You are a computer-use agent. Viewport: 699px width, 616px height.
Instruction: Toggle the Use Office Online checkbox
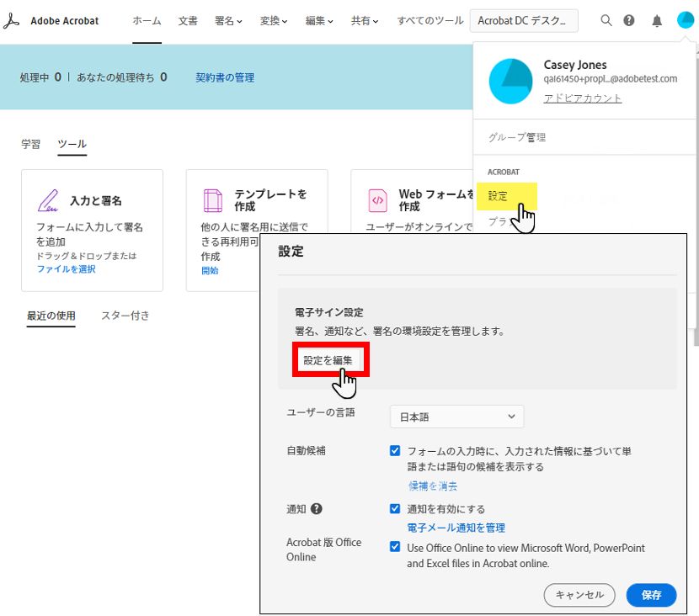[395, 546]
